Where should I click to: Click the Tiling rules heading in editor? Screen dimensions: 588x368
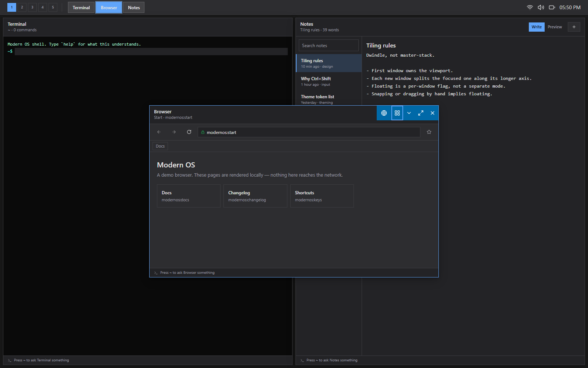click(x=381, y=45)
